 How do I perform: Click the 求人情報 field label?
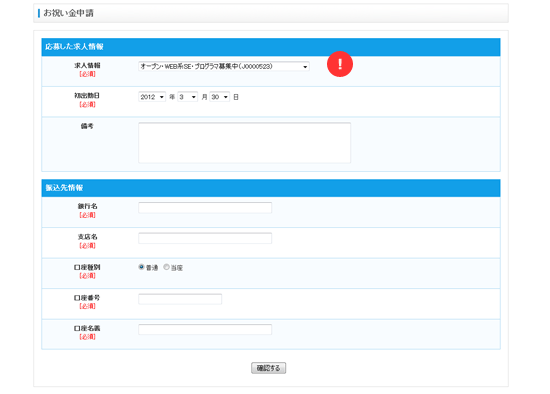(87, 66)
